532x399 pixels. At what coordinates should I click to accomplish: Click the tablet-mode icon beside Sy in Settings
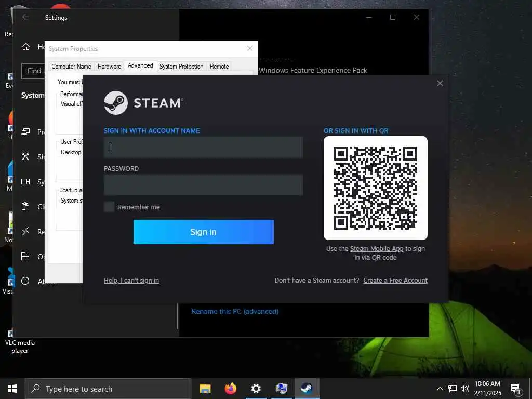[x=25, y=181]
